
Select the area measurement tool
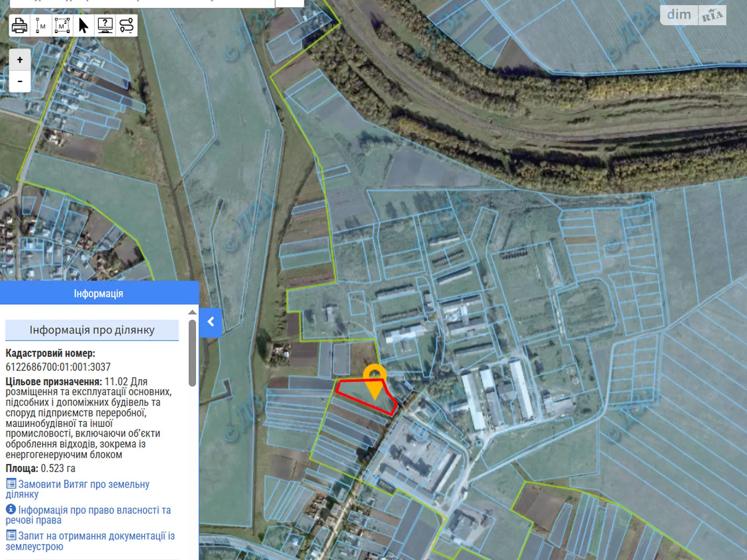tap(62, 25)
